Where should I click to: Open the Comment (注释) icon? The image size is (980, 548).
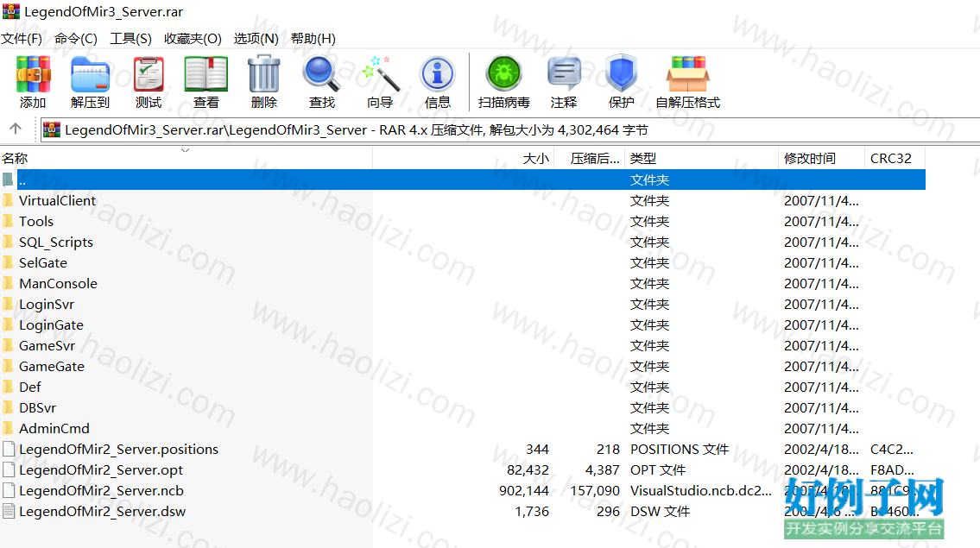point(564,73)
